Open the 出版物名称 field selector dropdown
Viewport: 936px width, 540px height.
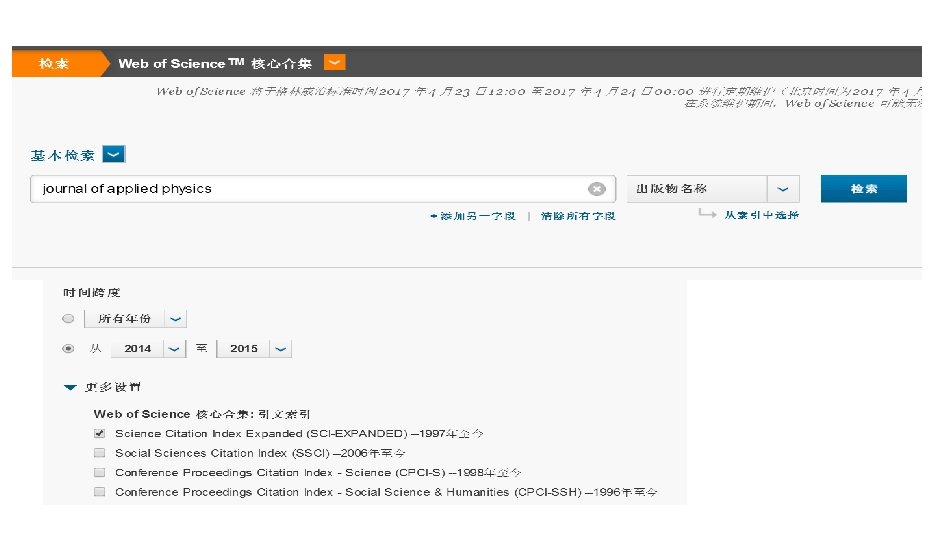tap(783, 189)
